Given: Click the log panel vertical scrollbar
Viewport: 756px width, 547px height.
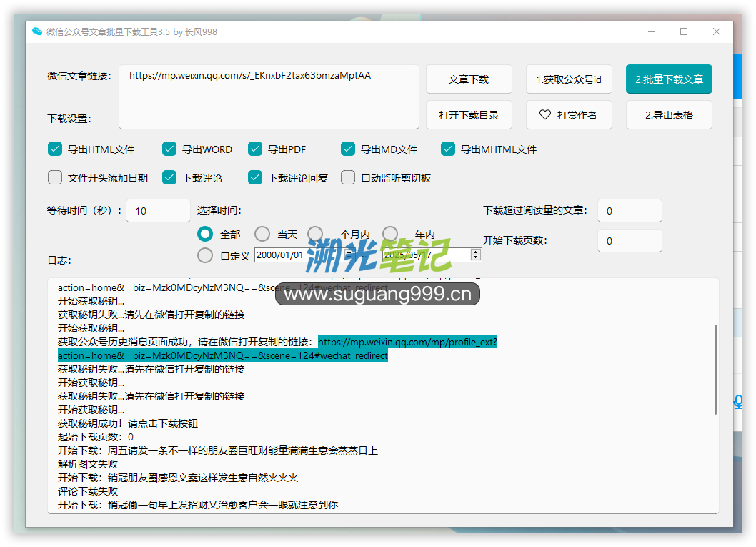Looking at the screenshot, I should [x=715, y=370].
